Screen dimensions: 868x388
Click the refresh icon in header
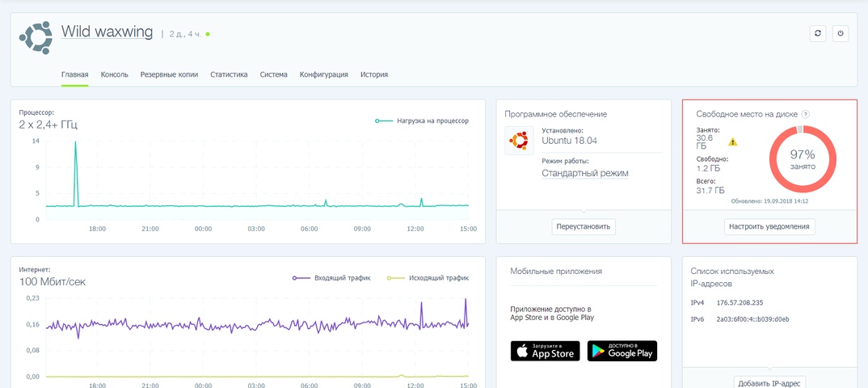point(818,33)
